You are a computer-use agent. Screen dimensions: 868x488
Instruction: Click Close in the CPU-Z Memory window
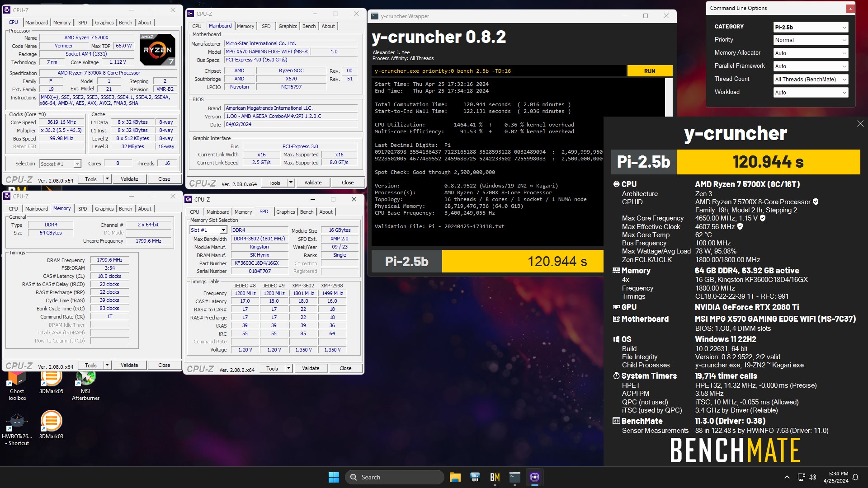coord(164,365)
